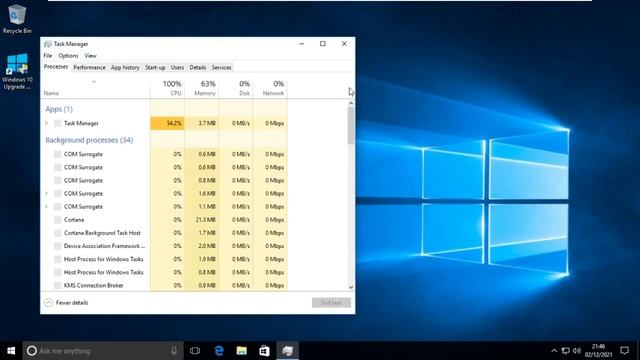Switch to the Services tab
The width and height of the screenshot is (640, 360).
[x=222, y=67]
